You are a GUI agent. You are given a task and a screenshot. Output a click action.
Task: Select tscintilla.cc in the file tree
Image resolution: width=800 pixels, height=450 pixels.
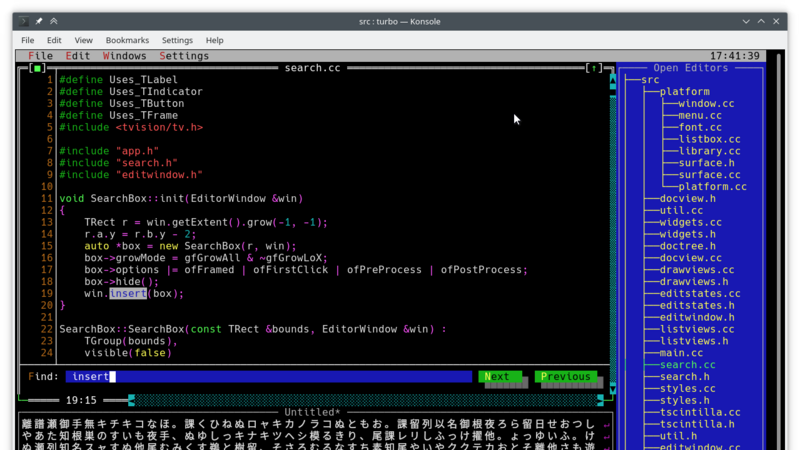pos(699,412)
